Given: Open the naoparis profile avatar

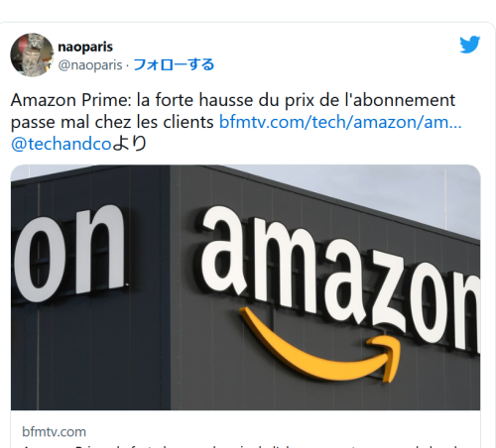Looking at the screenshot, I should click(x=32, y=55).
